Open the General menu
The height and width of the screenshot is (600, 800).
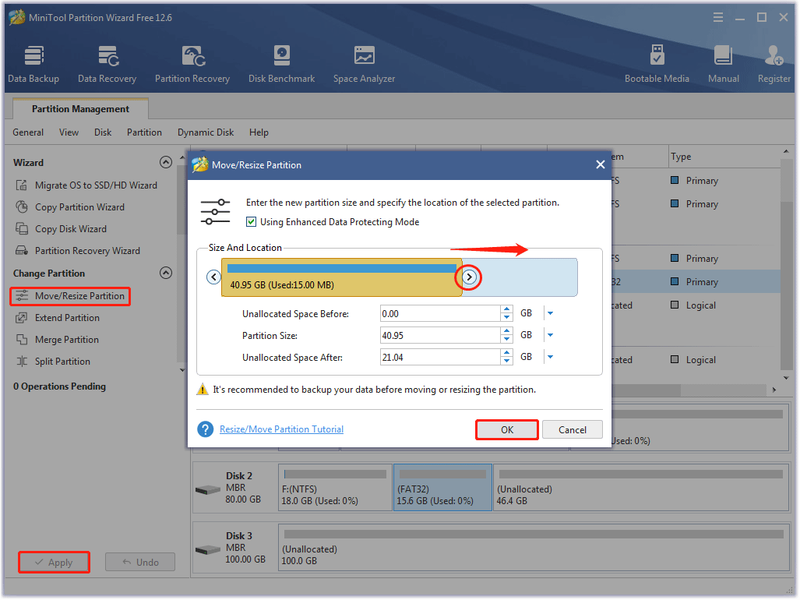[x=28, y=133]
